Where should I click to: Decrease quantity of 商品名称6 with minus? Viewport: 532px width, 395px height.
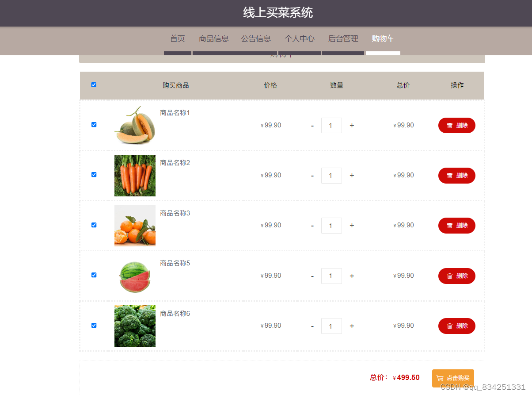tap(312, 326)
